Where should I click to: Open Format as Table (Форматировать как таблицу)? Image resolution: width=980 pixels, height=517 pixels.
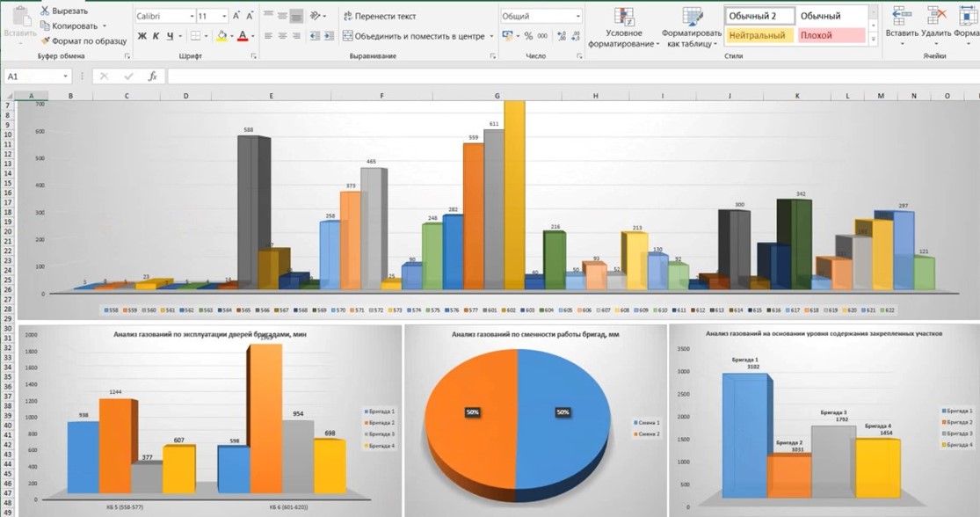tap(691, 28)
